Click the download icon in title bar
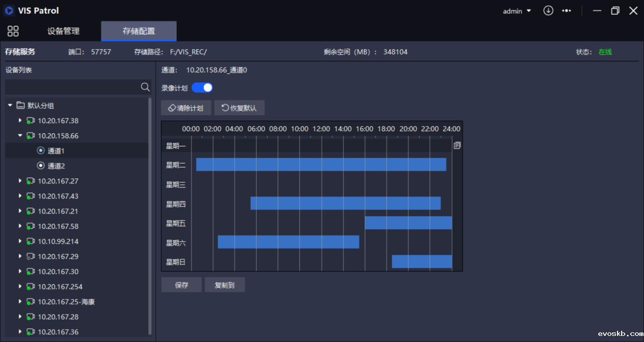Image resolution: width=644 pixels, height=342 pixels. click(x=548, y=11)
